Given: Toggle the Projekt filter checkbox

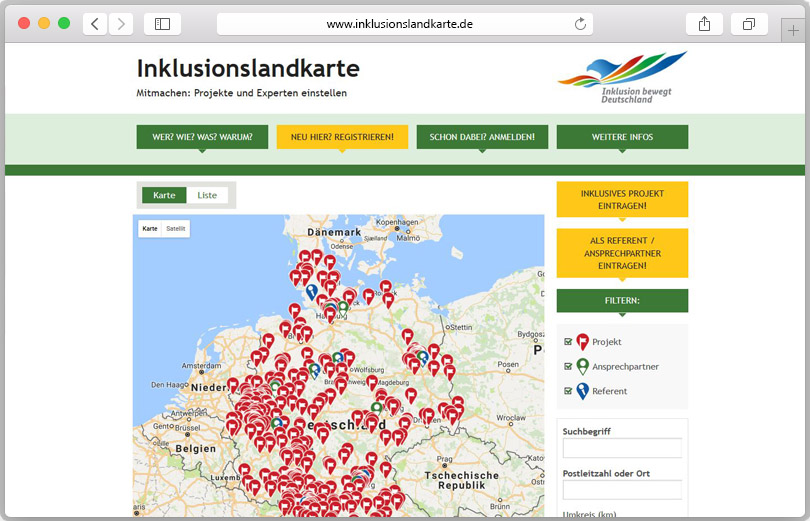Looking at the screenshot, I should click(x=568, y=342).
